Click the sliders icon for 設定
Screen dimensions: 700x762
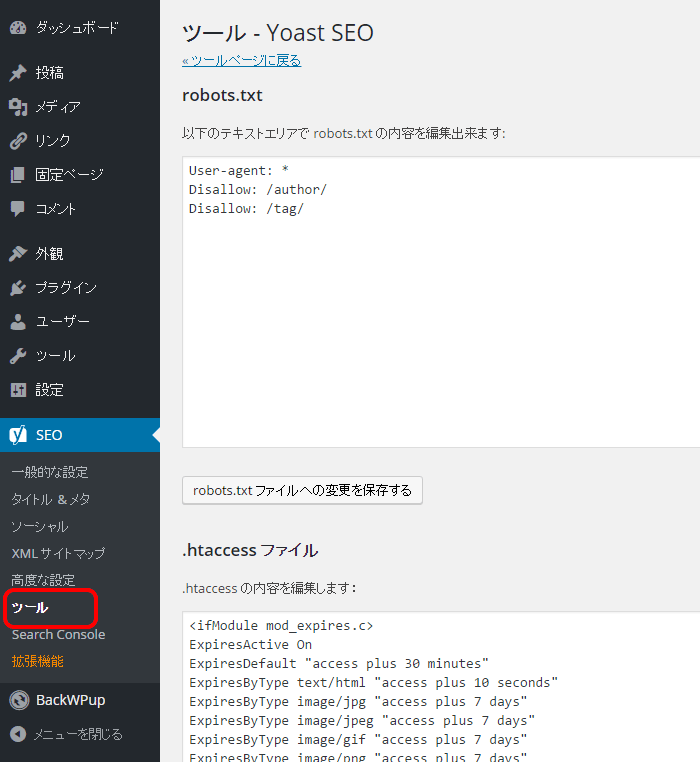18,390
